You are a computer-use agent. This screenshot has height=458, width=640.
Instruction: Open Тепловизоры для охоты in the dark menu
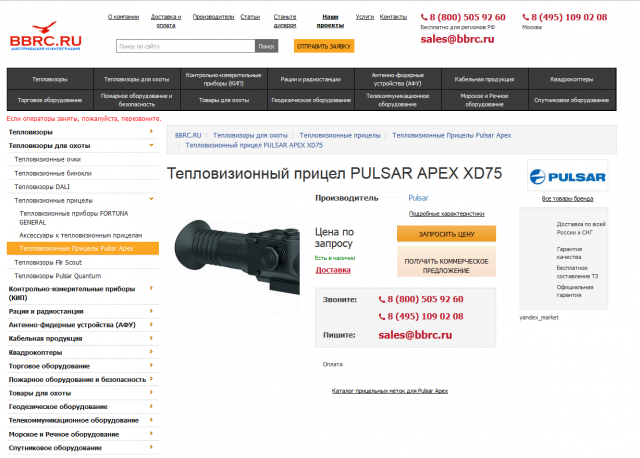(x=136, y=79)
